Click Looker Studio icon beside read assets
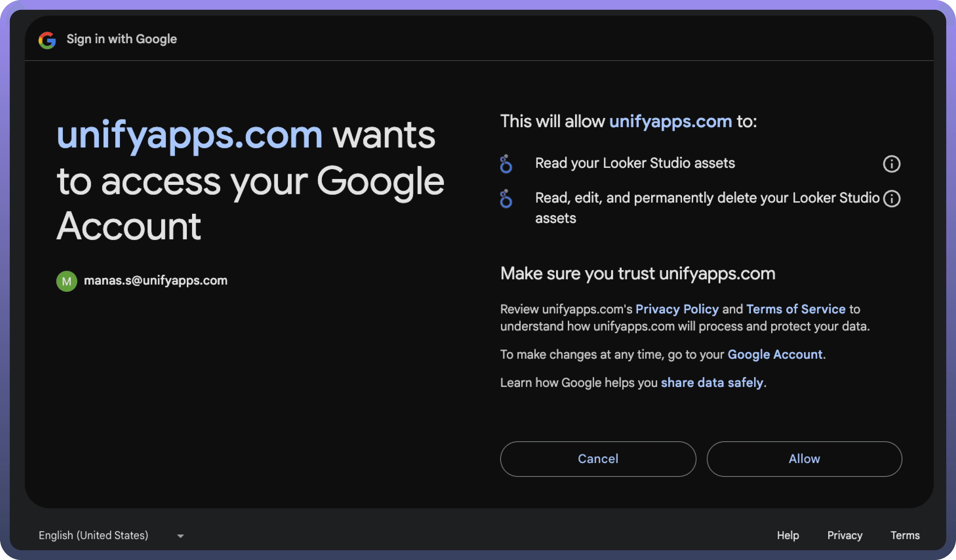956x560 pixels. coord(506,164)
